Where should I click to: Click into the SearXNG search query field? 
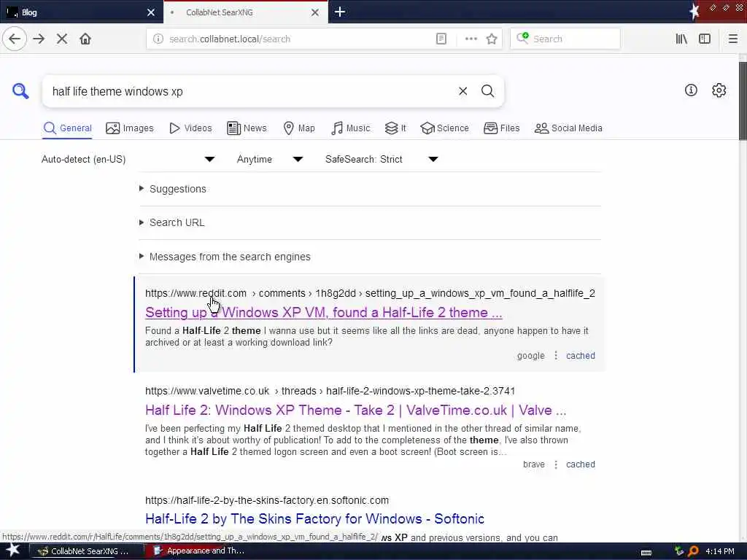point(248,91)
